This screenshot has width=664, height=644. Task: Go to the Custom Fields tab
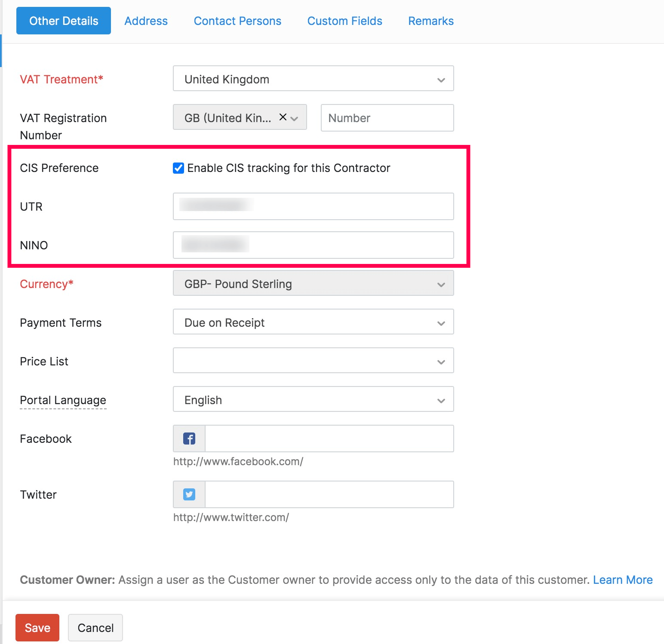point(344,21)
